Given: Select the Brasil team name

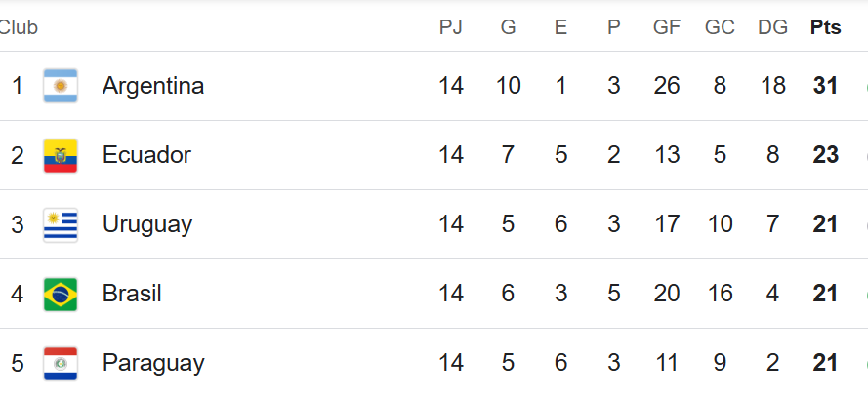Looking at the screenshot, I should (x=132, y=294).
